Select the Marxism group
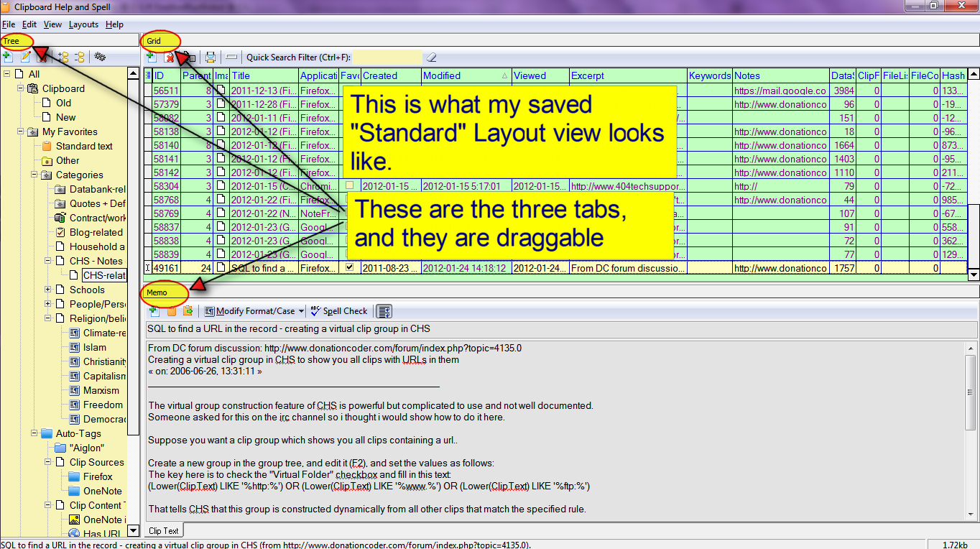980x549 pixels. 101,390
